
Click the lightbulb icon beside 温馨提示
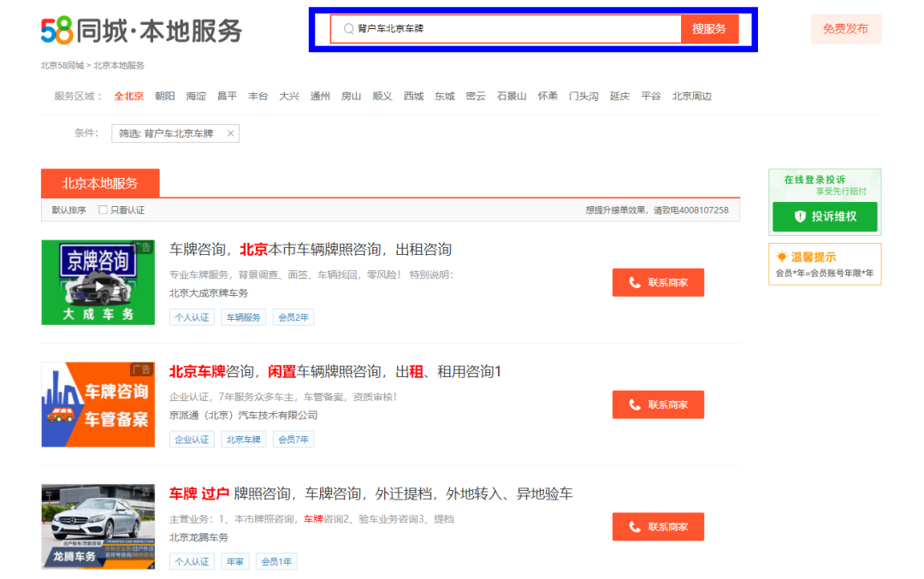[x=781, y=257]
